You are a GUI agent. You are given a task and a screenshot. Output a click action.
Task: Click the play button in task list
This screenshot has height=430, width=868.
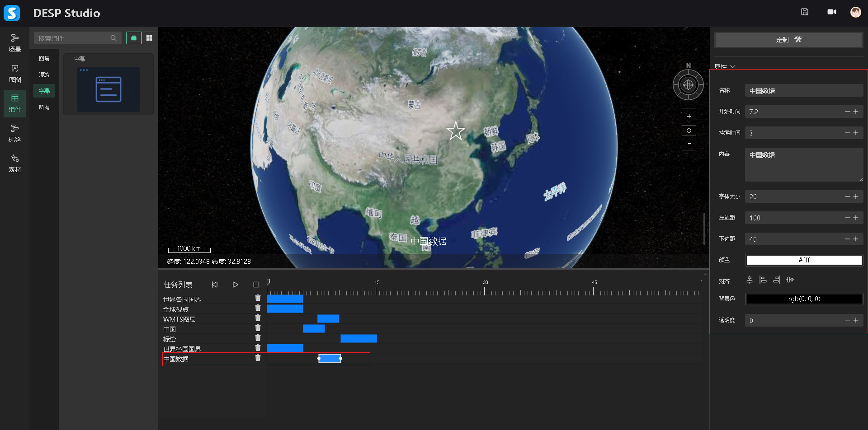(x=235, y=285)
